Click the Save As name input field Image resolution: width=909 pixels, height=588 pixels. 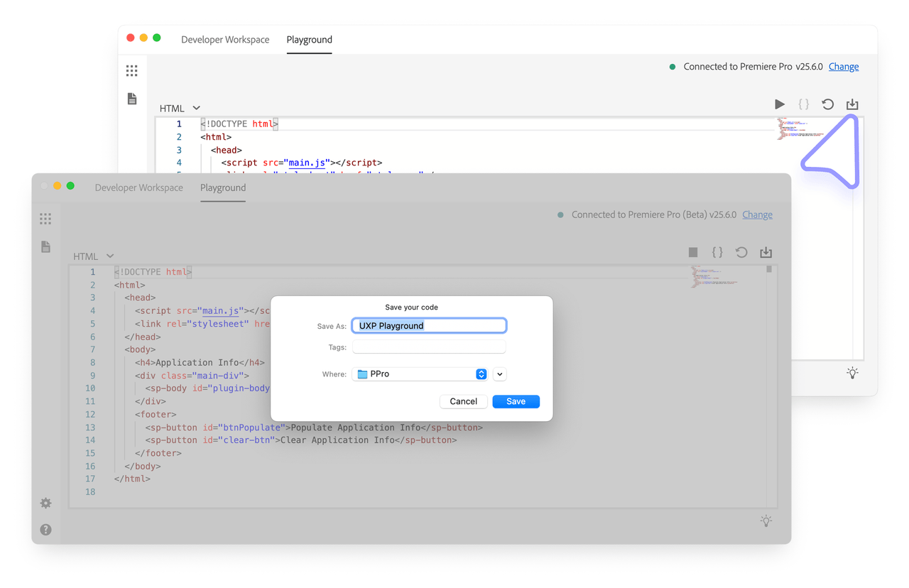pos(429,325)
